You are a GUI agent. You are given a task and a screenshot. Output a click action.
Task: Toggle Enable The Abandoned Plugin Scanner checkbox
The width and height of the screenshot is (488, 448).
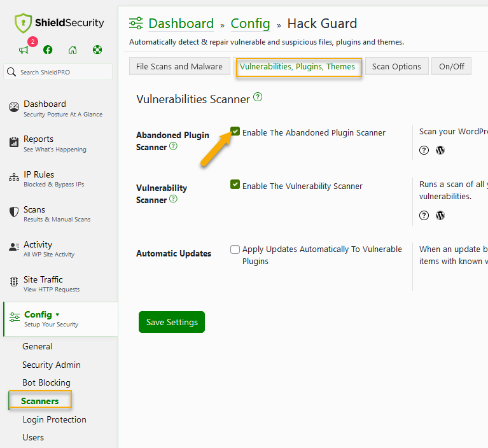(x=235, y=131)
